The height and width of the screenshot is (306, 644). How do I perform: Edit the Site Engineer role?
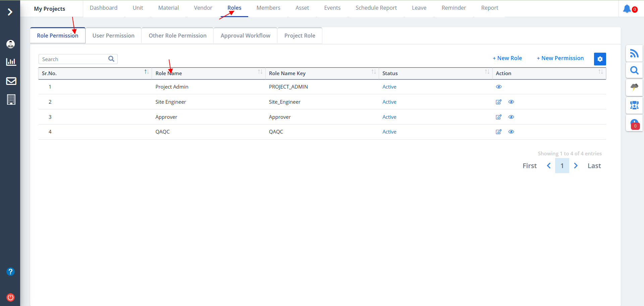click(x=498, y=102)
